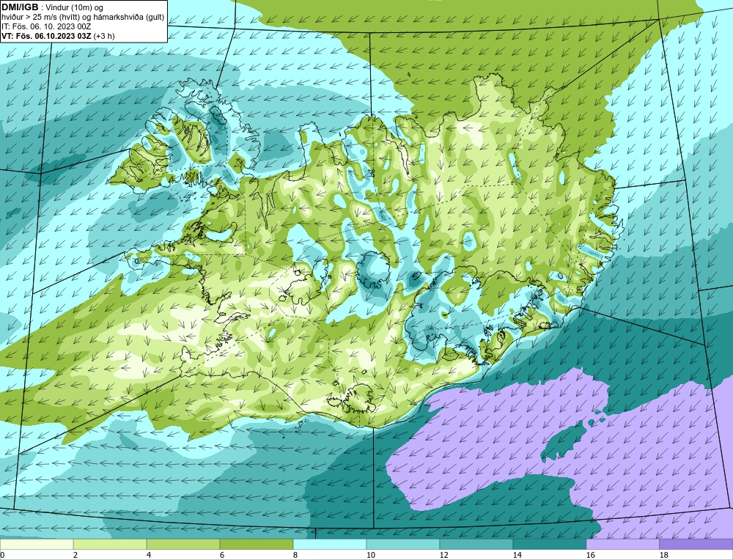
Task: Click the '(+3 h)' forecast offset text
Action: click(104, 36)
